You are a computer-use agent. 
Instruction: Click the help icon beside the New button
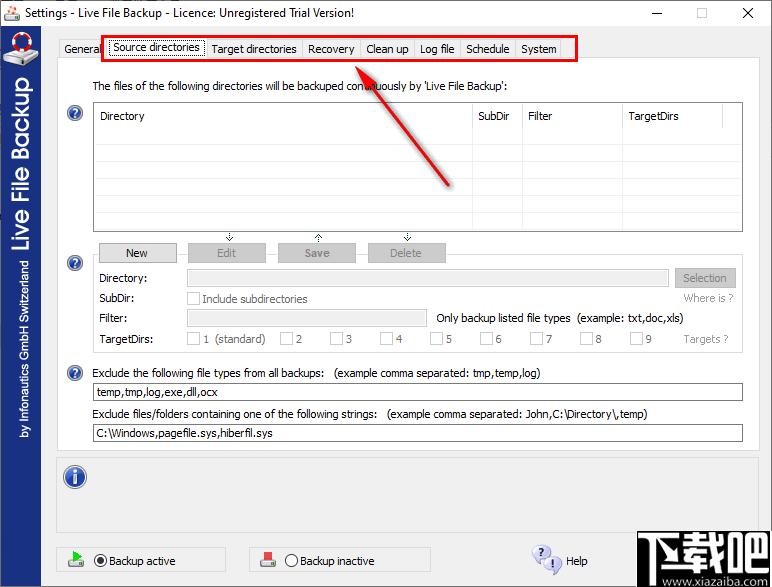click(75, 263)
